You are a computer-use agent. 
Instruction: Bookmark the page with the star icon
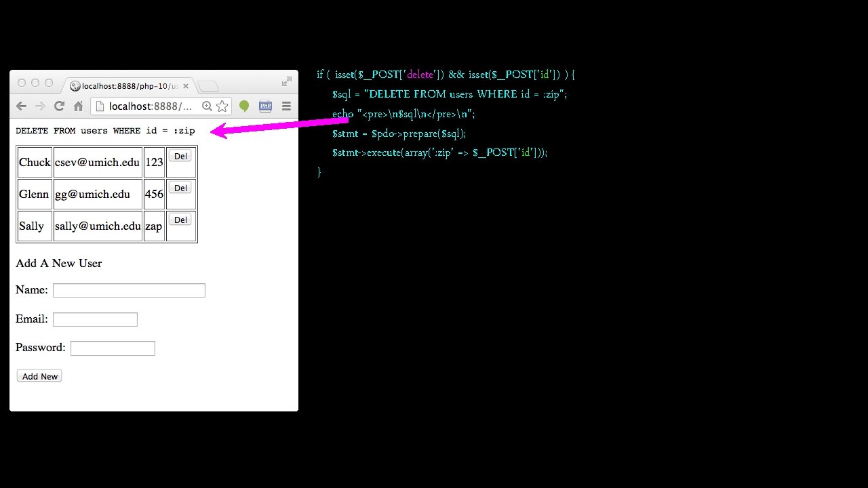point(222,106)
